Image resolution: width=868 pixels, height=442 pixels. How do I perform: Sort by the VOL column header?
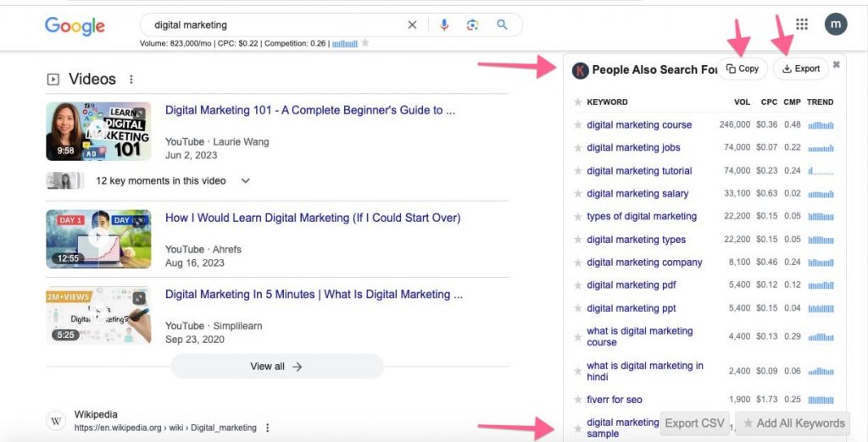(742, 102)
